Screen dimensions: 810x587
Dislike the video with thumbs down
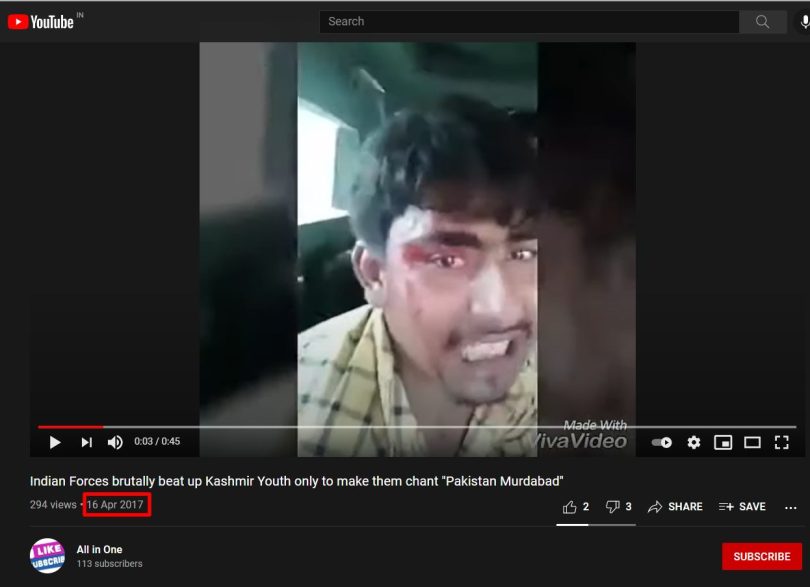(618, 507)
